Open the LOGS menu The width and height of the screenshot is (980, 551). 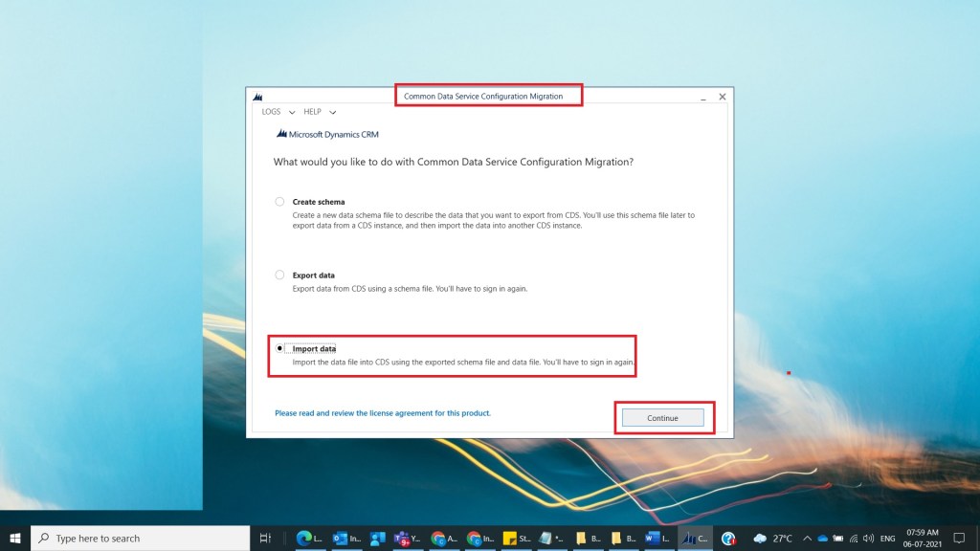click(271, 112)
